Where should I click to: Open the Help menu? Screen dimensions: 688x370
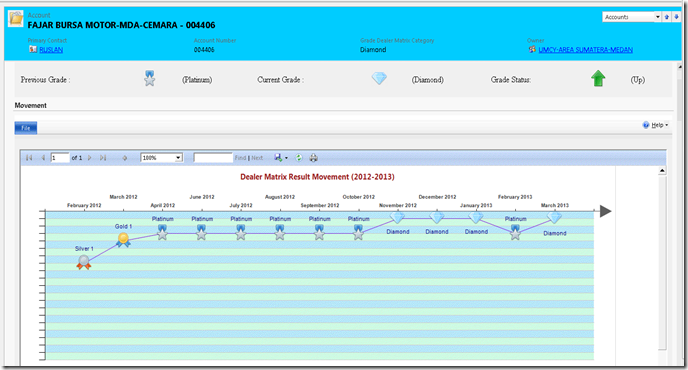click(x=656, y=125)
